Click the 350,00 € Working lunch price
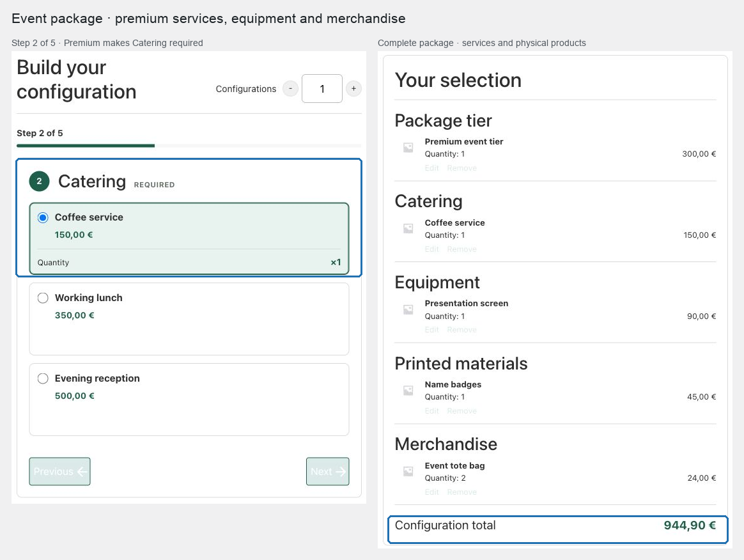Screen dimensions: 744x560 tap(75, 316)
